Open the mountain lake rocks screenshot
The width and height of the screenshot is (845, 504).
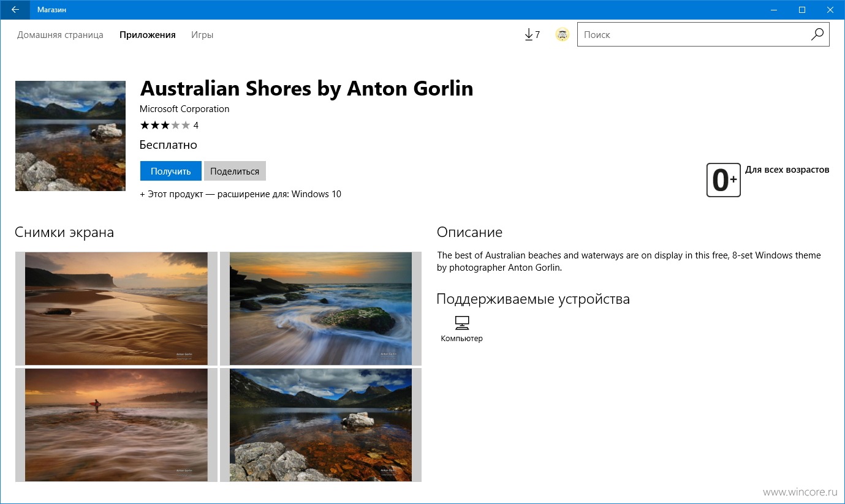[x=320, y=425]
